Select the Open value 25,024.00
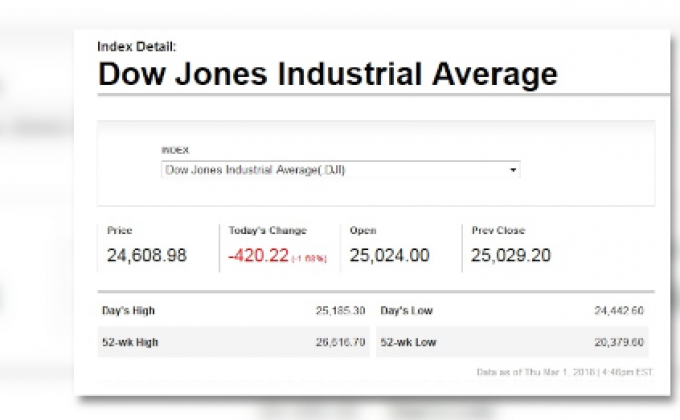Viewport: 680px width, 420px height. click(x=389, y=255)
